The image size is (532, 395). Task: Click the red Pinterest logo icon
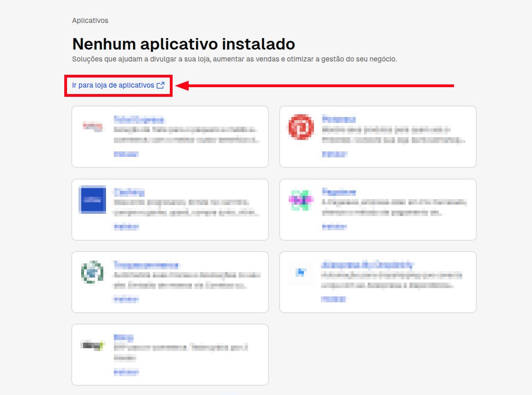click(x=301, y=127)
